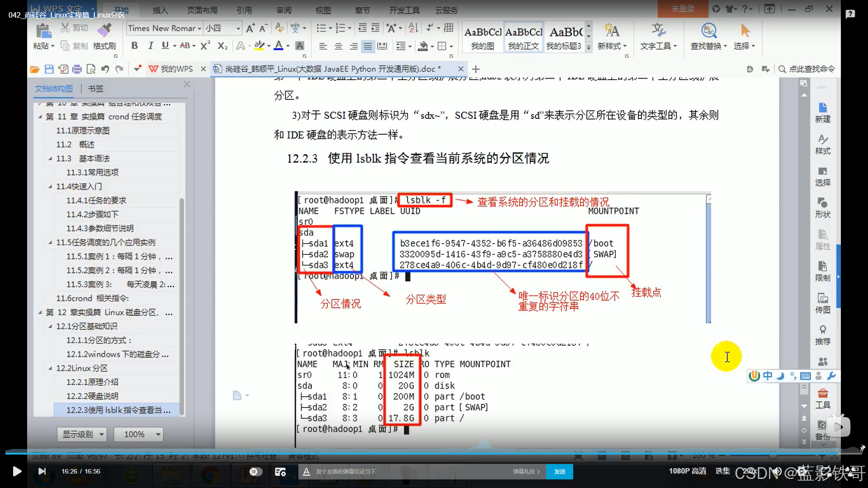Click the Find and Replace icon
The width and height of the screenshot is (868, 488).
(708, 31)
